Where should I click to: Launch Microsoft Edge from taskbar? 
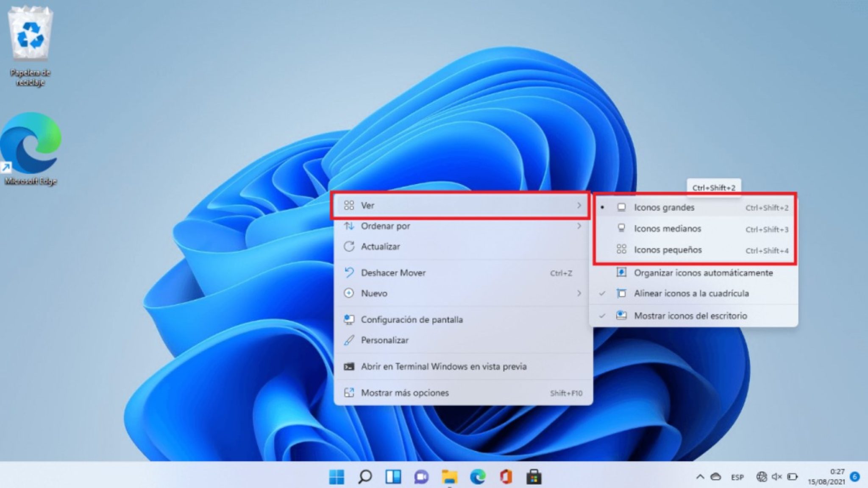478,477
